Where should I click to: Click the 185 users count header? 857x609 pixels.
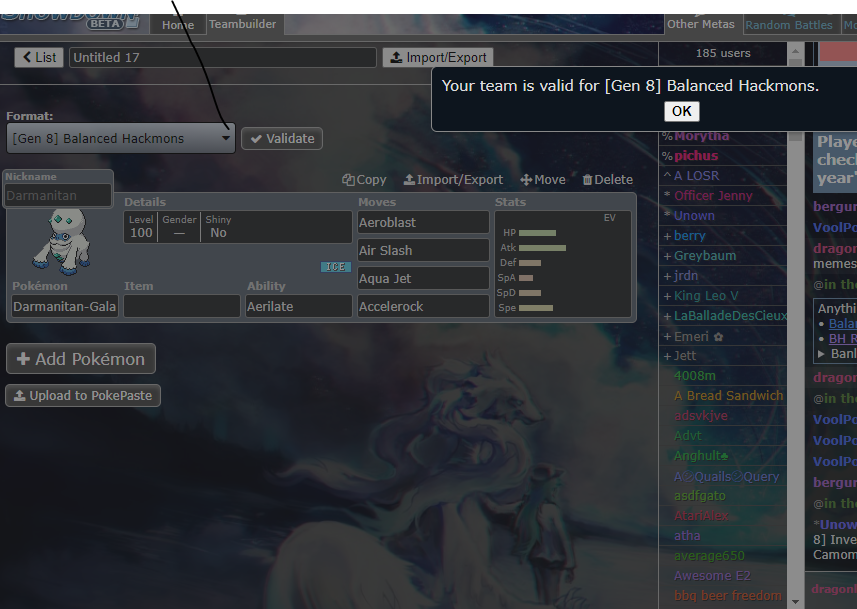tap(723, 53)
